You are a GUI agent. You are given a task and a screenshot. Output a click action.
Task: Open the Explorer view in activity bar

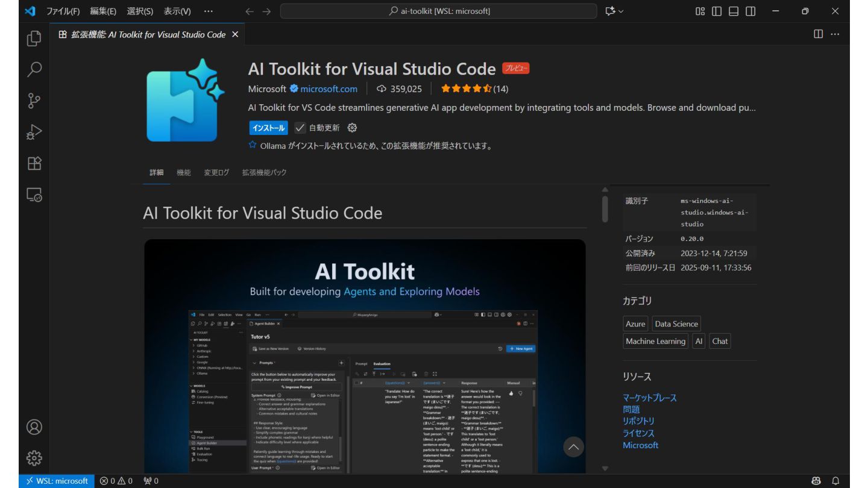pyautogui.click(x=34, y=38)
